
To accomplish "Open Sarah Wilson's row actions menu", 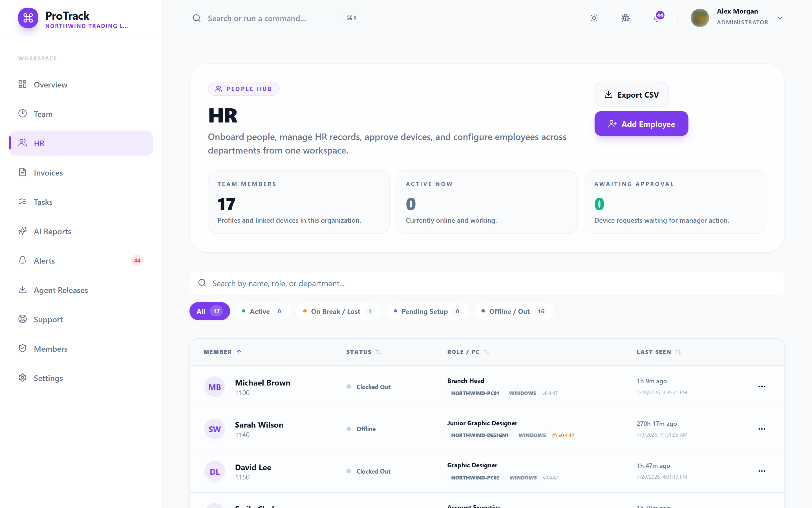I will pyautogui.click(x=762, y=429).
